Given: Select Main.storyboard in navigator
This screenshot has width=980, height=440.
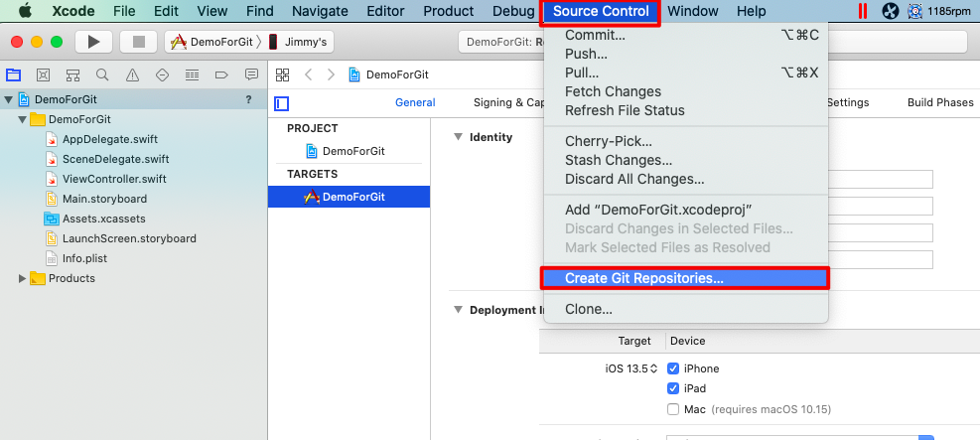Looking at the screenshot, I should pos(103,200).
